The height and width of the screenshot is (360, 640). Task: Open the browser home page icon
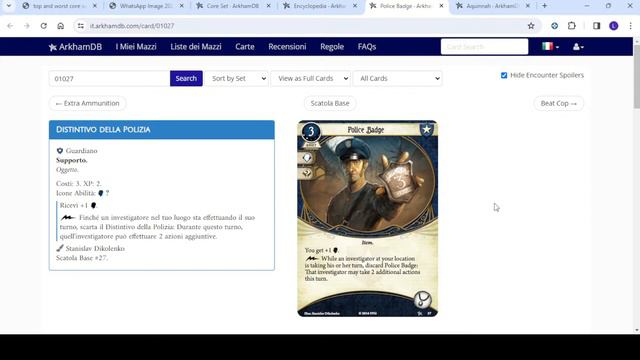click(x=60, y=26)
